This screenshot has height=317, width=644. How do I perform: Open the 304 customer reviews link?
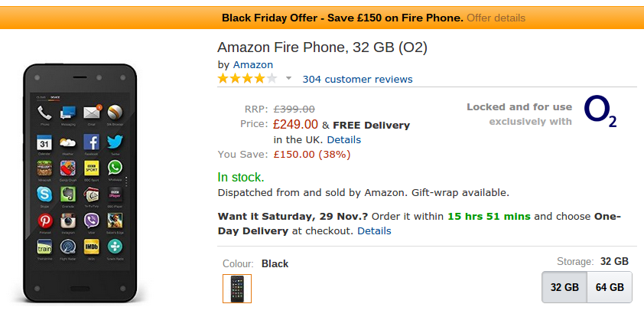click(357, 80)
